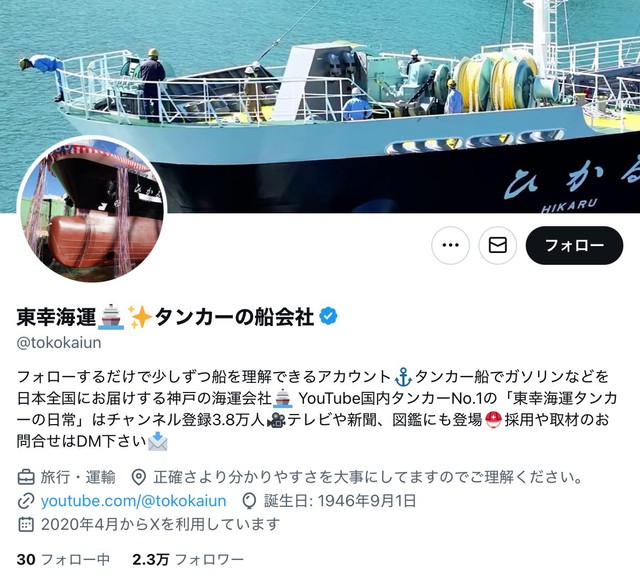Click the 東幸海運 display name
Screen dimensions: 640x579
[x=56, y=316]
